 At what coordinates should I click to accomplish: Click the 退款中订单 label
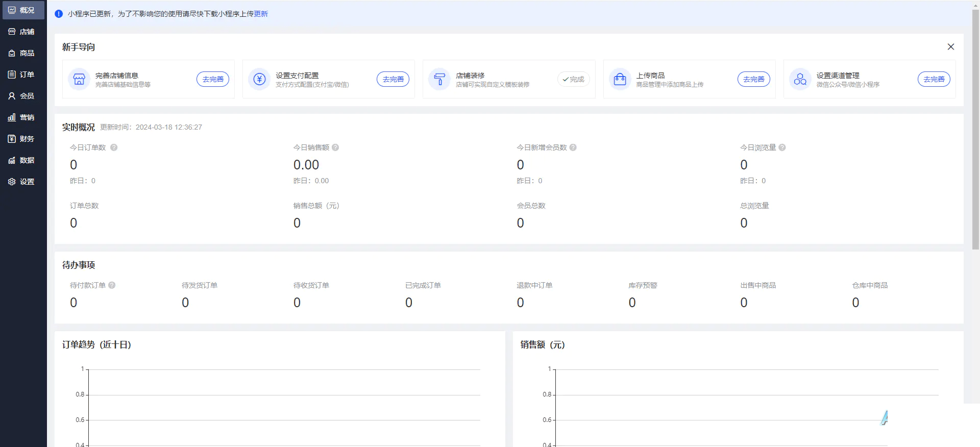click(534, 285)
